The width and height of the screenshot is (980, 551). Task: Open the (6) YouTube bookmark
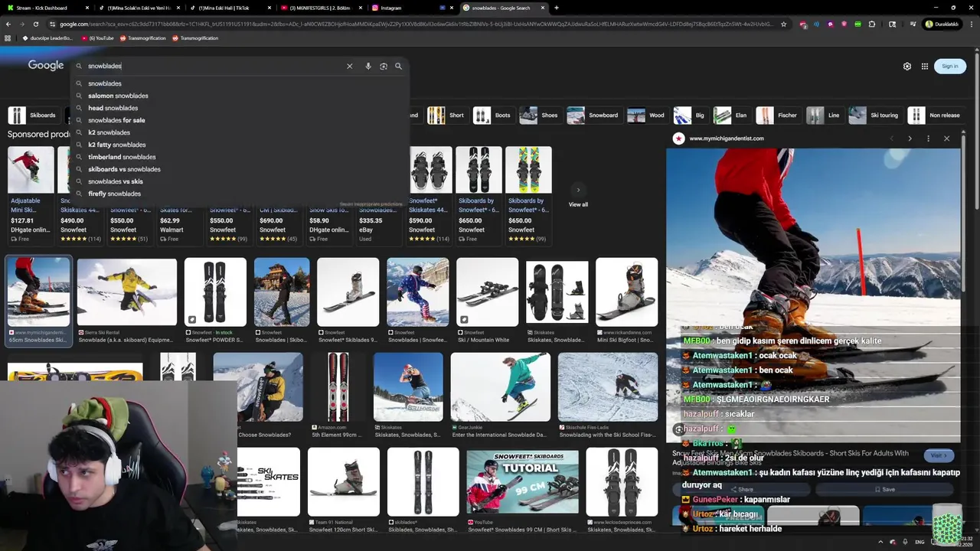[x=97, y=38]
